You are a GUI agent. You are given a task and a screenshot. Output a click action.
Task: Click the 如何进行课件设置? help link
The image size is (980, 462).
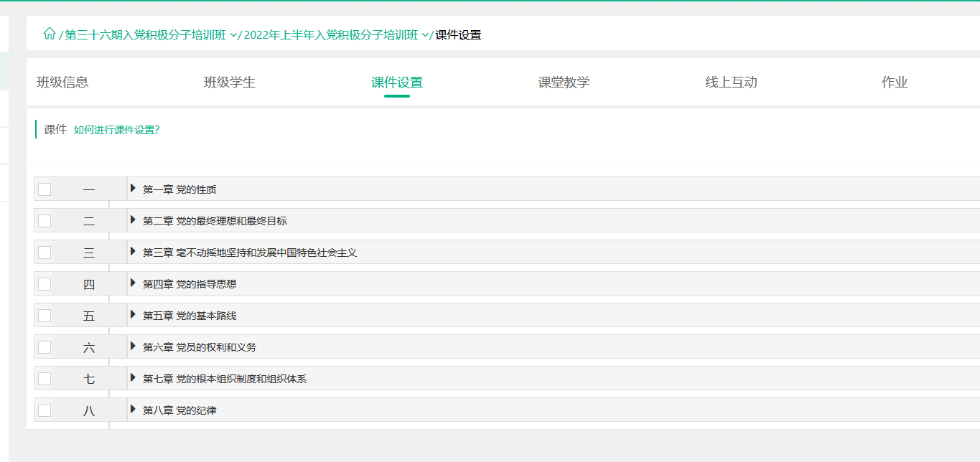pyautogui.click(x=116, y=130)
